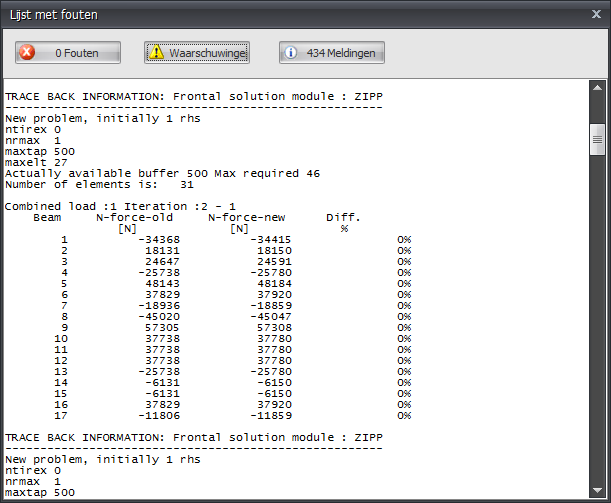Show the 0 Fouten list
The width and height of the screenshot is (611, 503).
click(x=68, y=53)
